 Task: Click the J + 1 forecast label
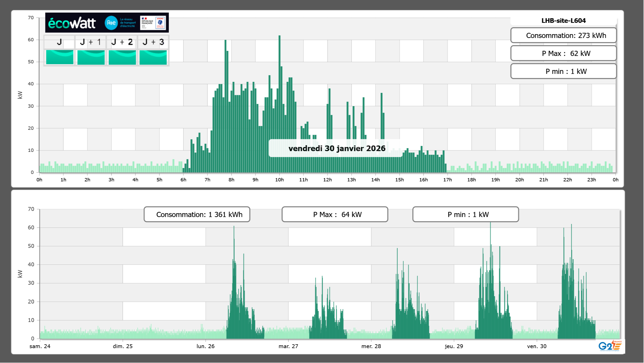click(91, 42)
